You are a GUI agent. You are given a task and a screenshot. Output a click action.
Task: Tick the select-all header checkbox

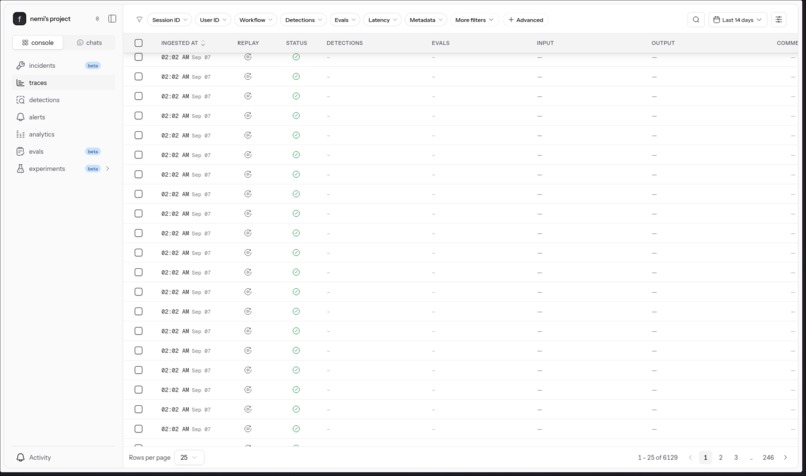(x=139, y=43)
